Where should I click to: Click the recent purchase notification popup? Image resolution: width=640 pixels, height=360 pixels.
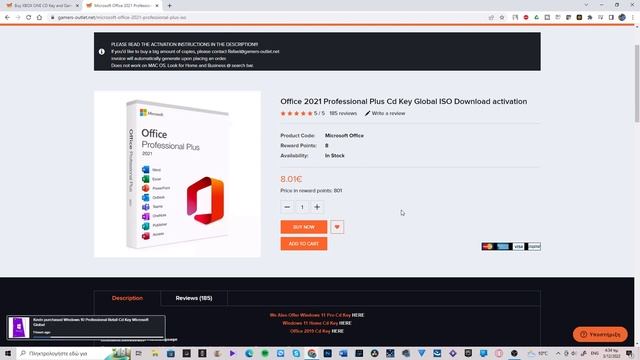pos(86,327)
